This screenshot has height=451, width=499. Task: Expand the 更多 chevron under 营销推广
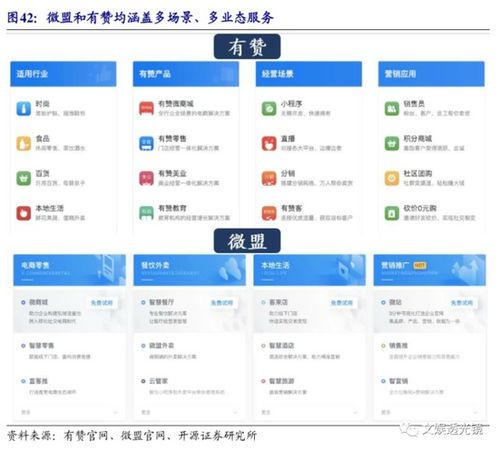(x=475, y=412)
